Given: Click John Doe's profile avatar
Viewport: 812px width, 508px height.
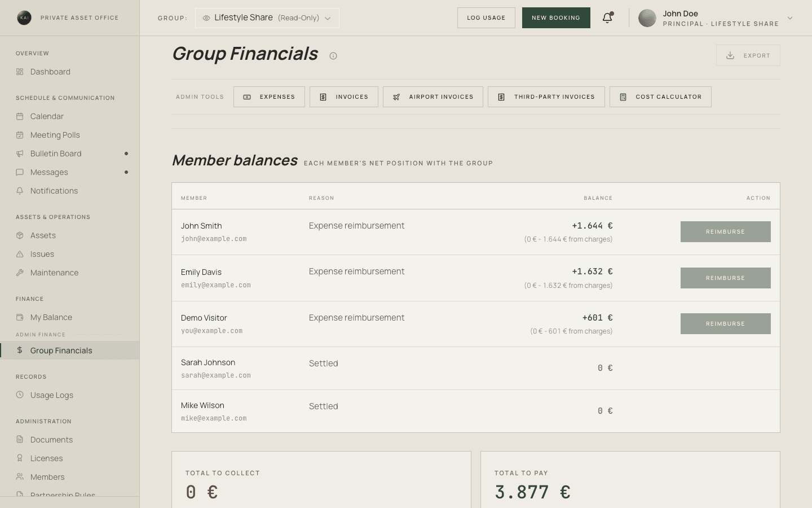Looking at the screenshot, I should click(x=647, y=18).
